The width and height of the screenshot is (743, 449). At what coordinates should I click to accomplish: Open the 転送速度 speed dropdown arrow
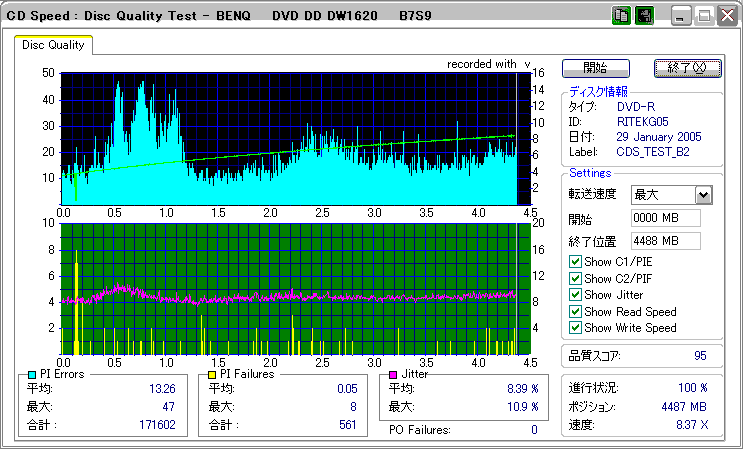point(703,194)
